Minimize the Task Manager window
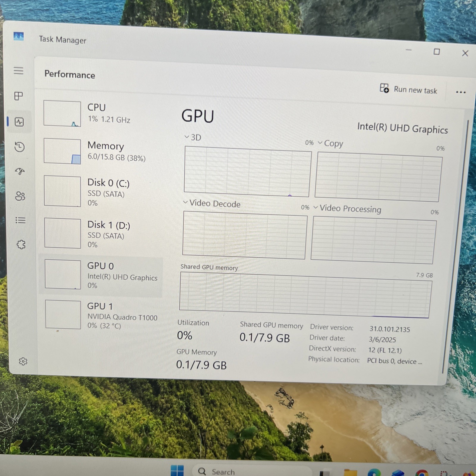This screenshot has height=476, width=476. 408,50
